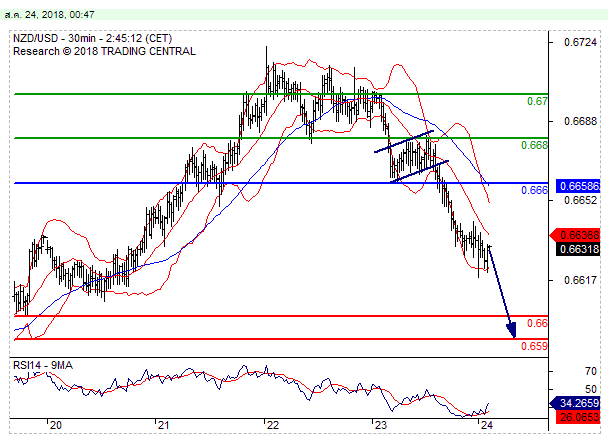The image size is (608, 443).
Task: Click the RSI 50 level label
Action: pos(591,389)
